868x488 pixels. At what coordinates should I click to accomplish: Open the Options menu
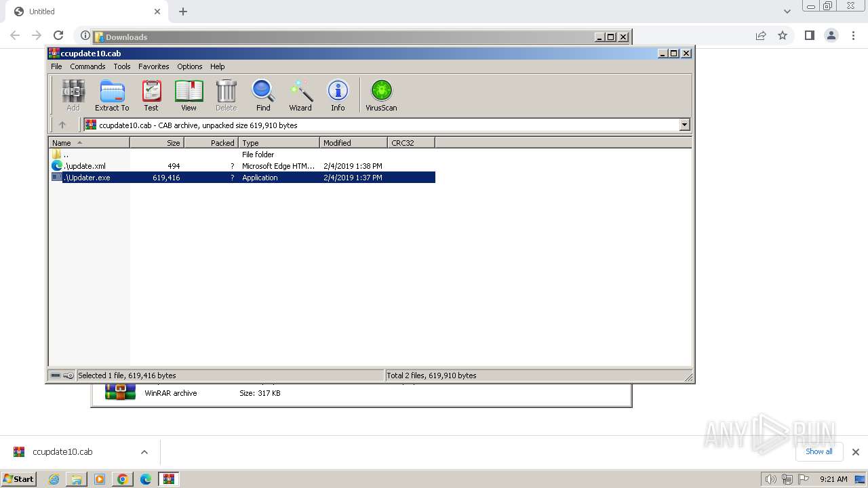(190, 66)
